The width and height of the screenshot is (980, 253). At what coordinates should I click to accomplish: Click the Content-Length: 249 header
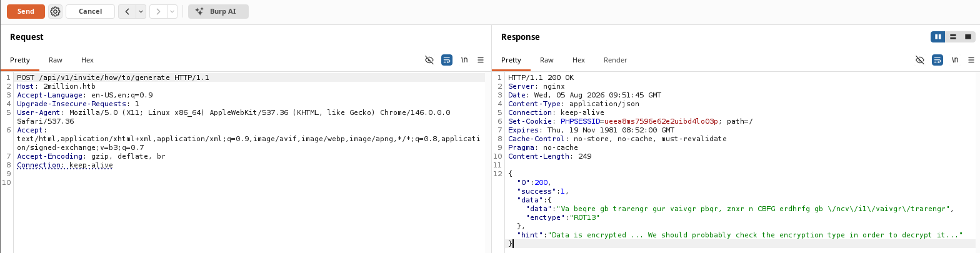point(550,156)
